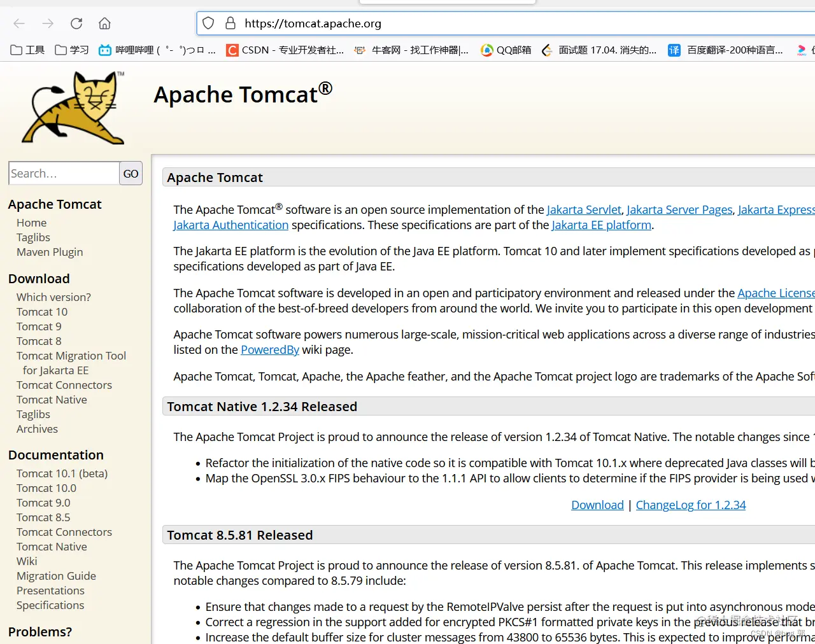Viewport: 815px width, 644px height.
Task: Follow the Jakarta Servlet link
Action: point(584,209)
